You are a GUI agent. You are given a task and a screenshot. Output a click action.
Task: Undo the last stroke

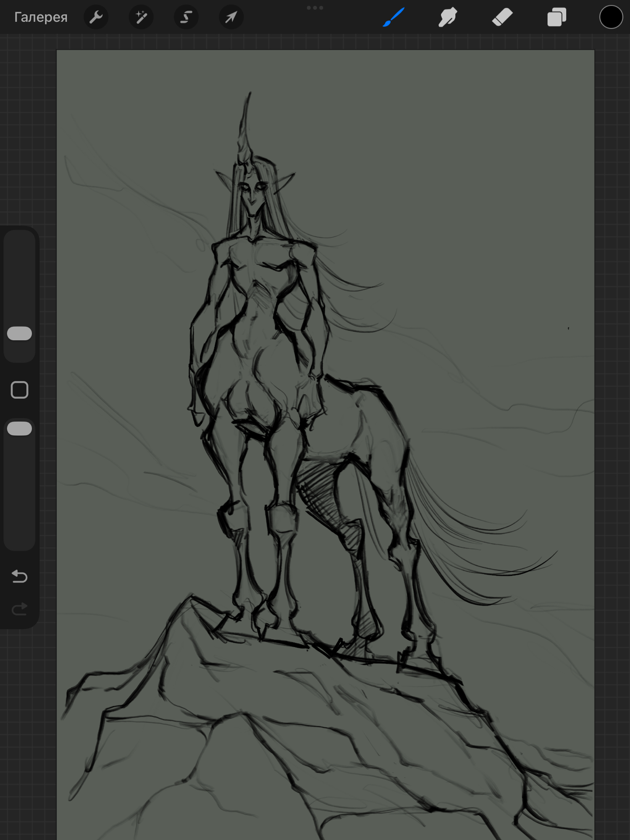20,577
